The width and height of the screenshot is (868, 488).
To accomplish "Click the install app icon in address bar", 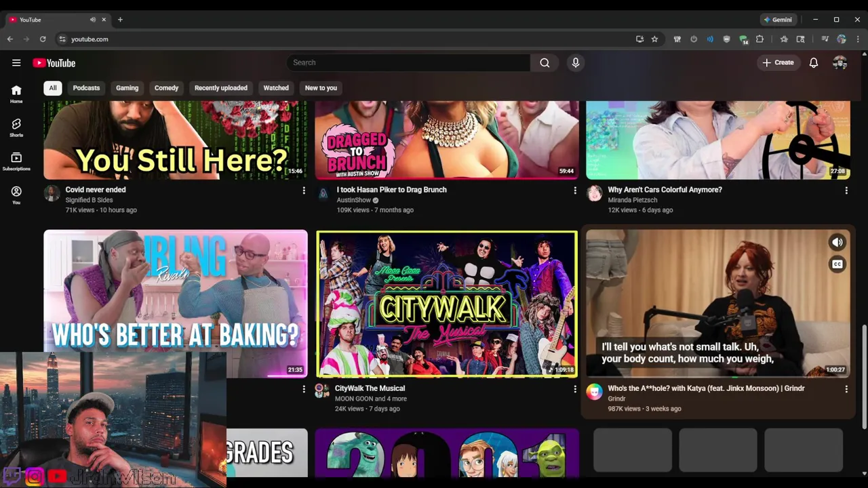I will pos(639,39).
